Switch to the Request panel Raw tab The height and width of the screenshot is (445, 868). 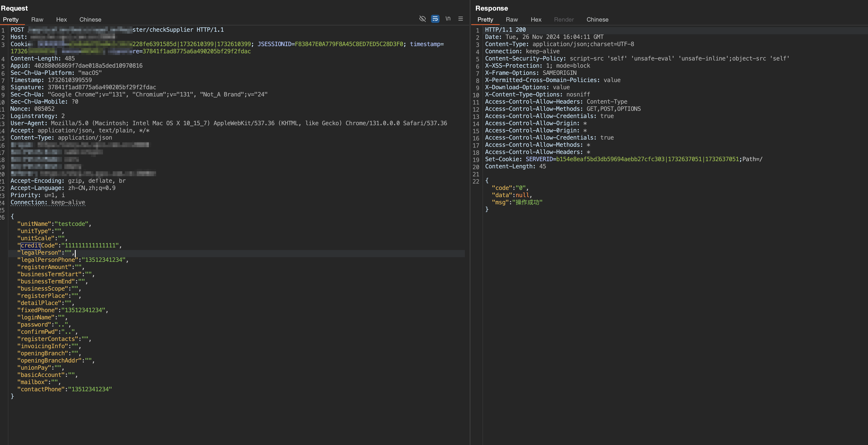[x=37, y=19]
